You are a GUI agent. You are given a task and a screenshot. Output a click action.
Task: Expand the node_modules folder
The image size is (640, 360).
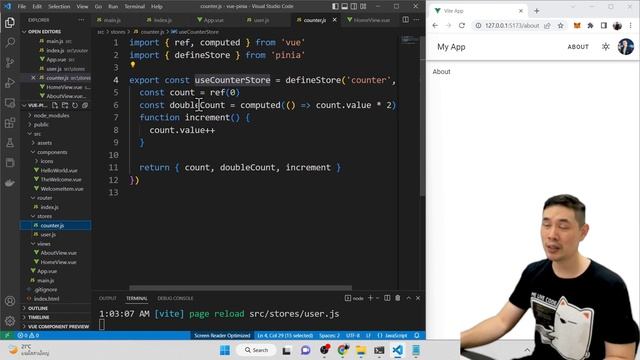pos(51,116)
